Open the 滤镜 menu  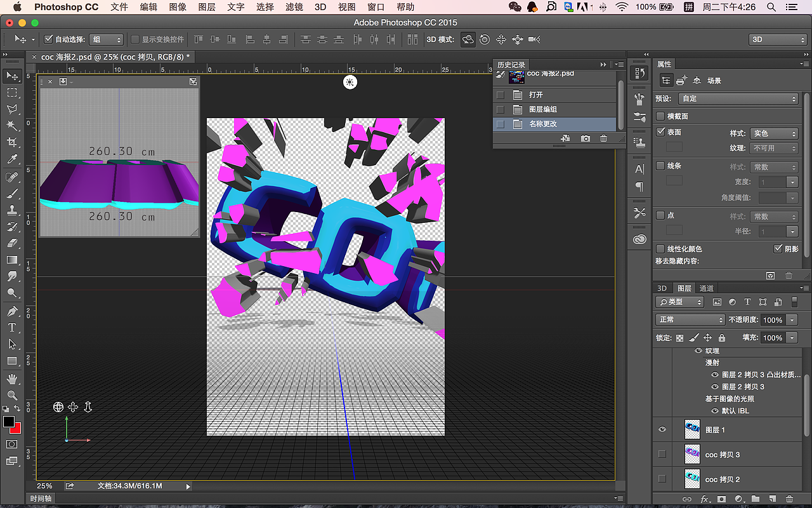pyautogui.click(x=294, y=7)
